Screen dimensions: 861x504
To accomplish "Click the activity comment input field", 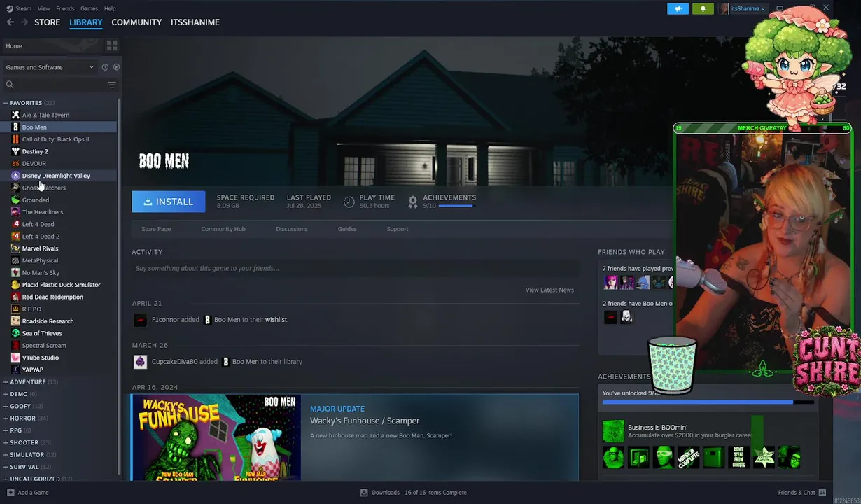I will (355, 268).
